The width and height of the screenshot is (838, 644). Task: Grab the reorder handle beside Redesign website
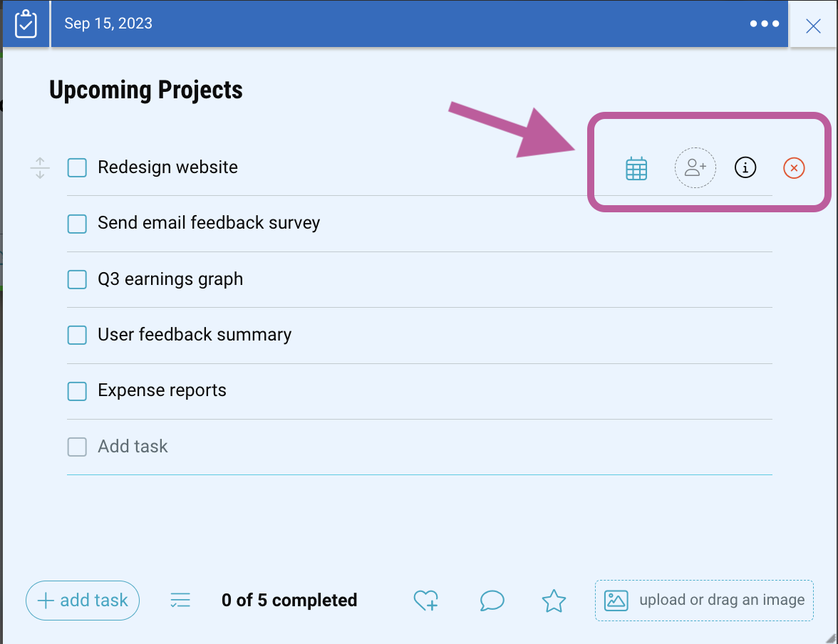(40, 168)
